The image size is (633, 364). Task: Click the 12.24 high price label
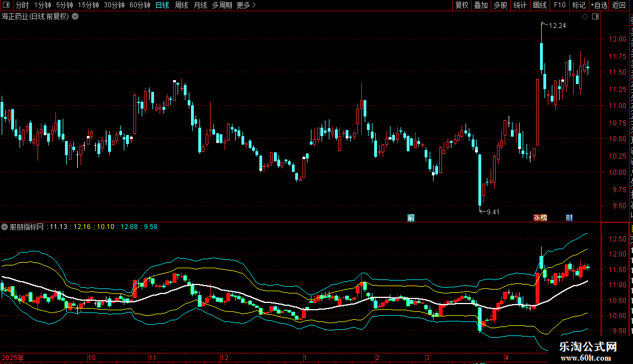coord(557,26)
